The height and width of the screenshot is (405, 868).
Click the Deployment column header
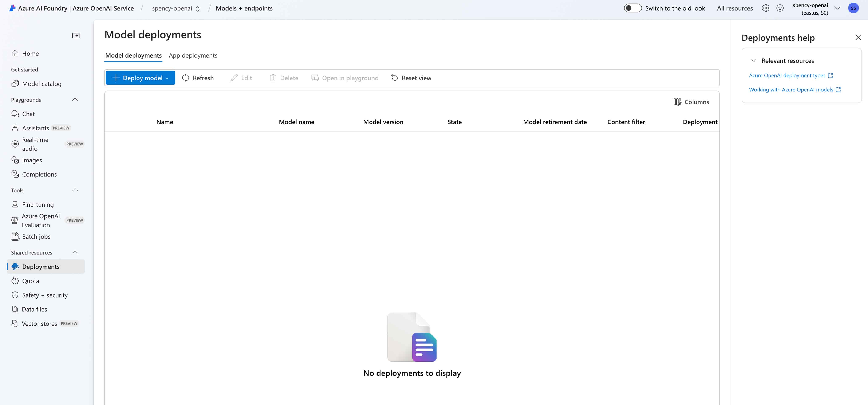[x=700, y=122]
